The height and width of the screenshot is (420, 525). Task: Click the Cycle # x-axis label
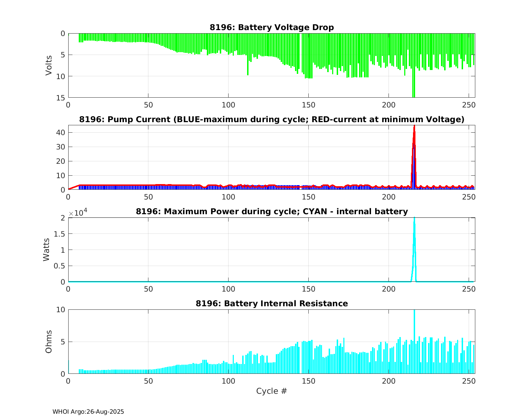pos(272,391)
